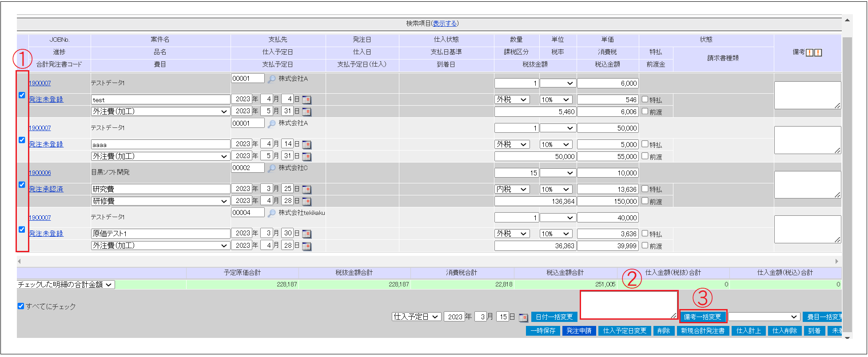Open the calendar for the 原価テスト1 row's 4月28日 payment date
Screen dimensions: 868x357
click(307, 246)
